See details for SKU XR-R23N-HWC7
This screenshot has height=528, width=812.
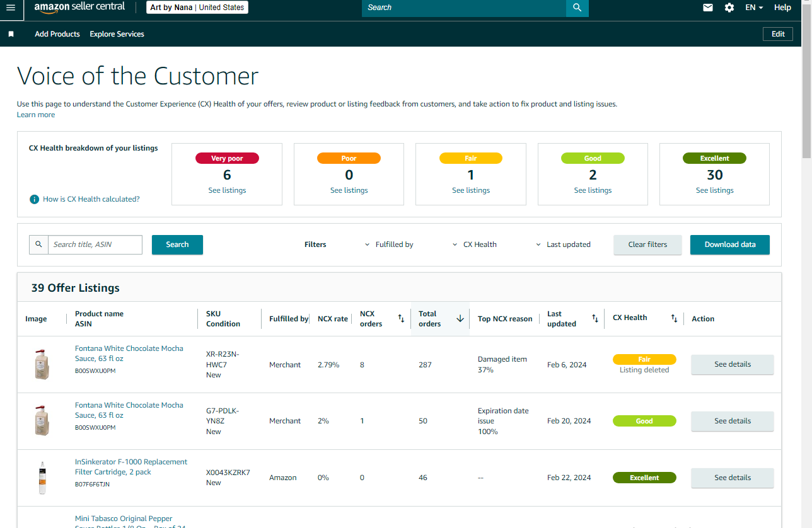pos(733,364)
